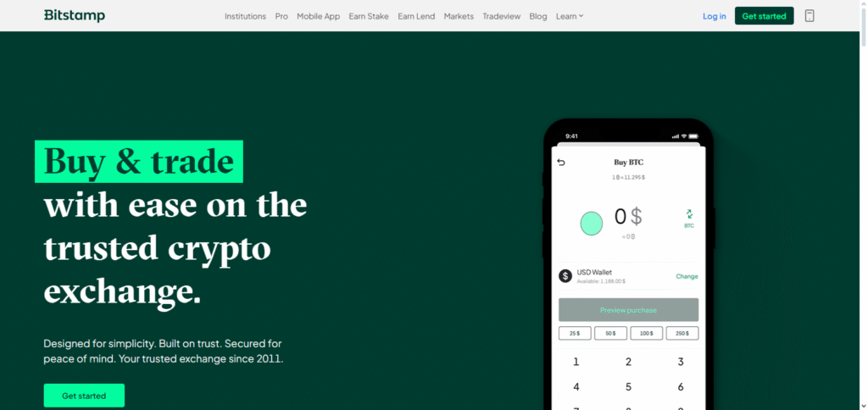Tap keypad digit 1
The width and height of the screenshot is (868, 410).
click(576, 362)
